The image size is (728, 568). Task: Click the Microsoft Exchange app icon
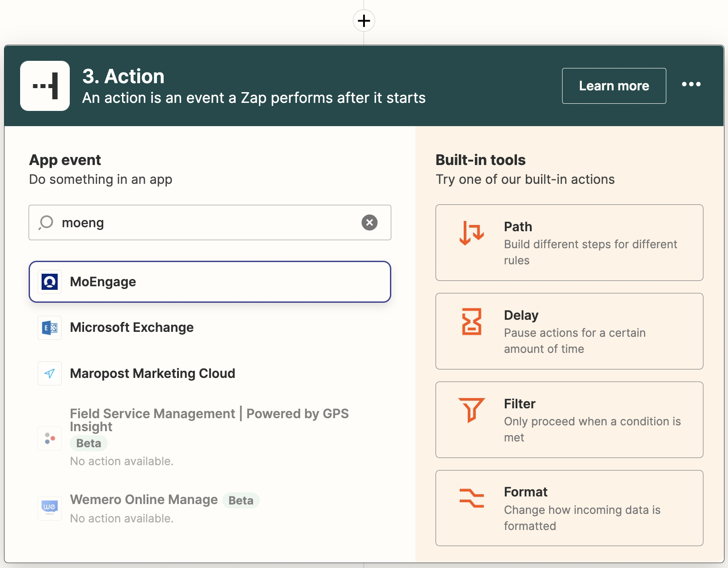coord(49,327)
